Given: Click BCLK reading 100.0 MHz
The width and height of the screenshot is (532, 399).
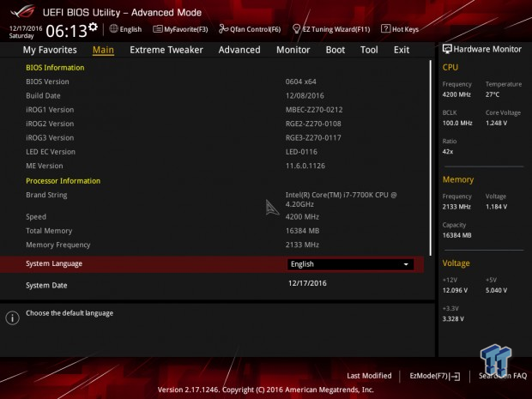Looking at the screenshot, I should click(457, 124).
